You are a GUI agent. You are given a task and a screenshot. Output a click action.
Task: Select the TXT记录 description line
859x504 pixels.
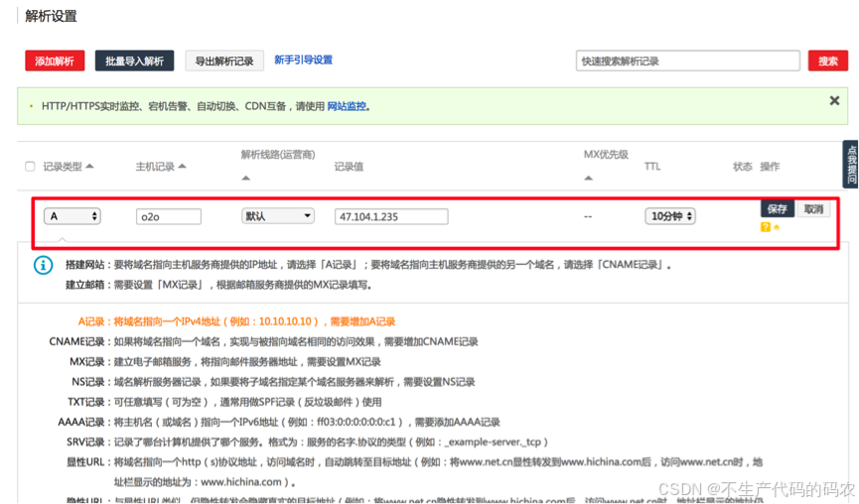point(224,402)
